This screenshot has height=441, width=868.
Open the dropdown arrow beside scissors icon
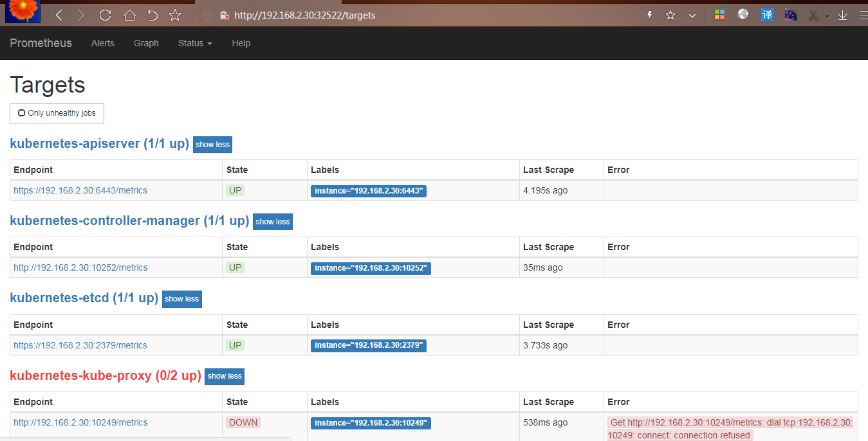point(827,16)
